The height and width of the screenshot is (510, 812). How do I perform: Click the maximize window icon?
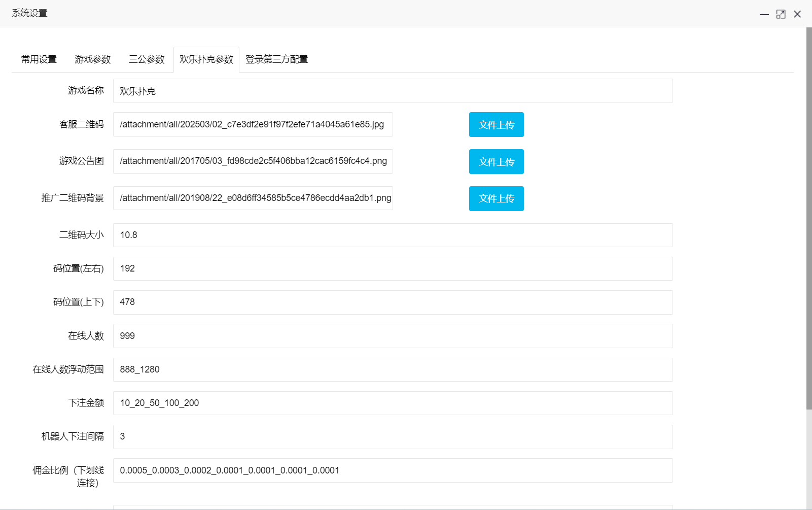(x=781, y=14)
